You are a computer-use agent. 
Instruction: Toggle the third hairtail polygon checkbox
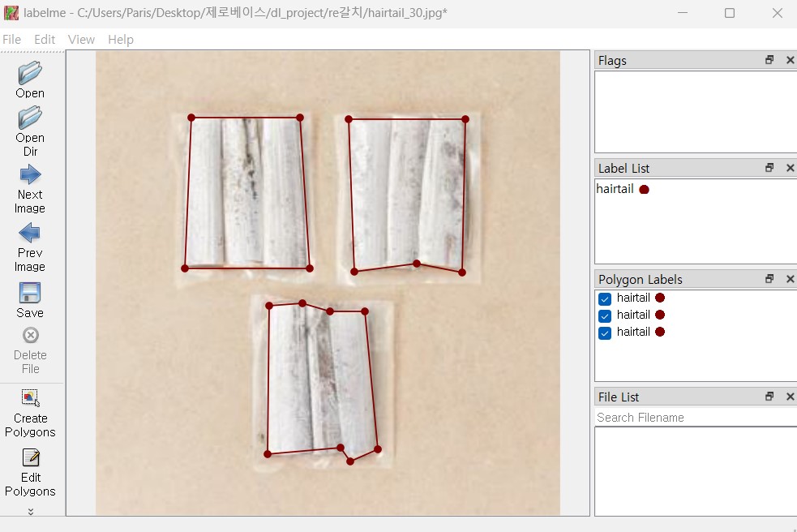605,333
